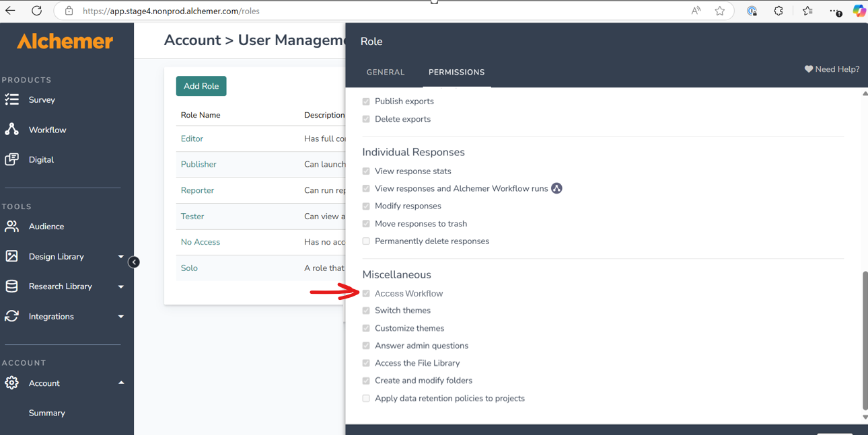Open Summary under Account
The width and height of the screenshot is (868, 435).
47,413
